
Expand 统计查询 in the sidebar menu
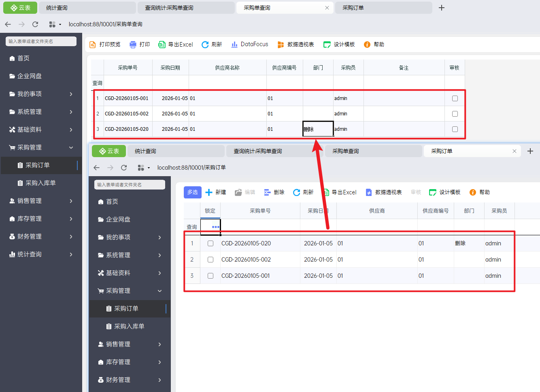(x=40, y=254)
